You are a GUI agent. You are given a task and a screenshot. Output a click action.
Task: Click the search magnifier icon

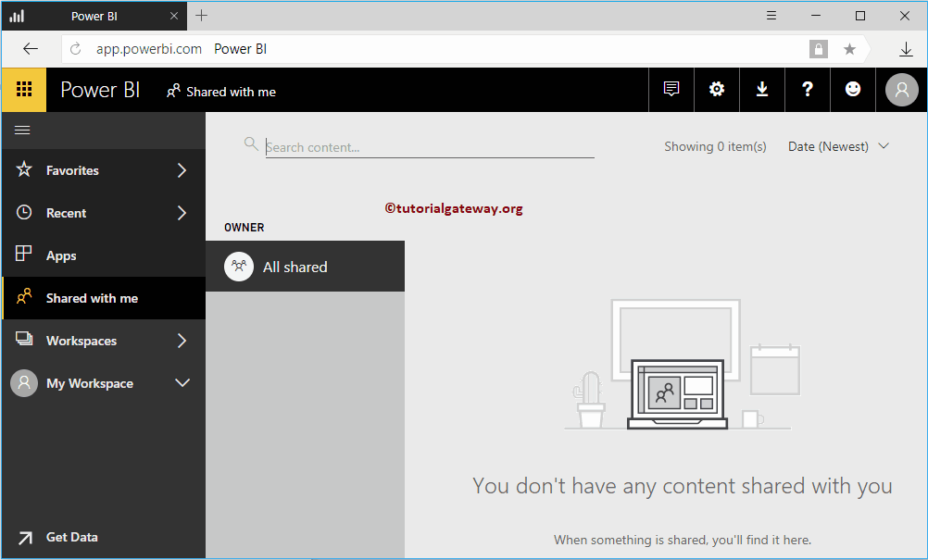tap(250, 144)
